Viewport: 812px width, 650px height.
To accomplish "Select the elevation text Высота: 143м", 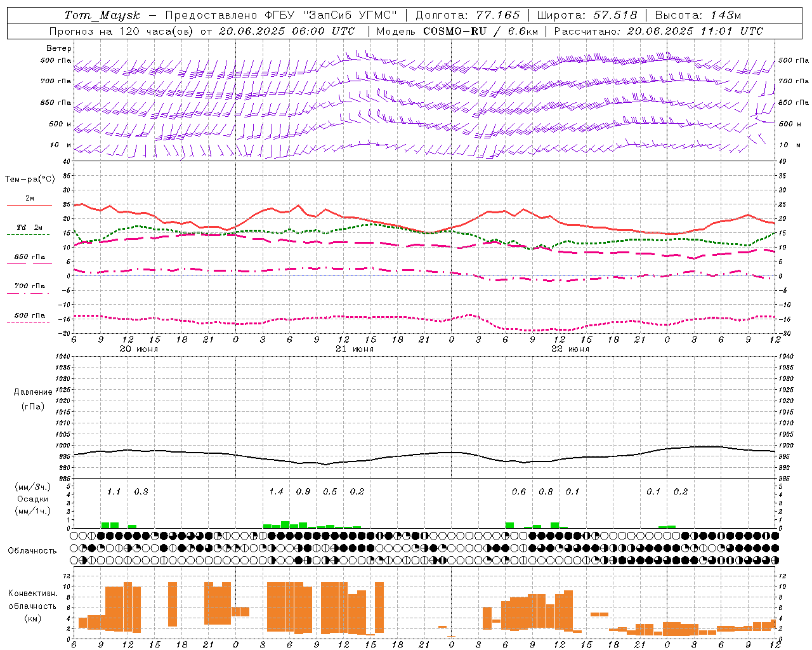I will [x=698, y=15].
